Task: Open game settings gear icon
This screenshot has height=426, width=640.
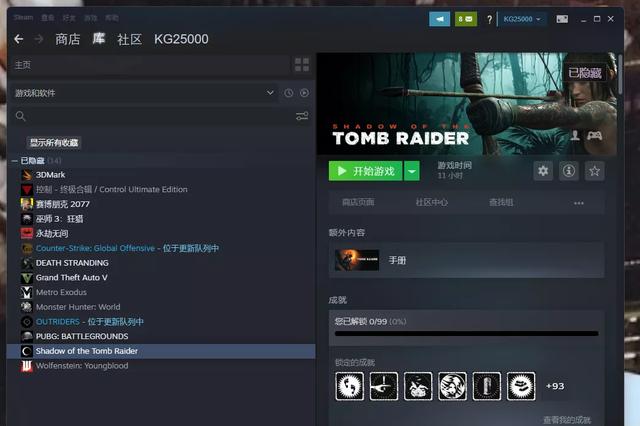Action: coord(543,171)
